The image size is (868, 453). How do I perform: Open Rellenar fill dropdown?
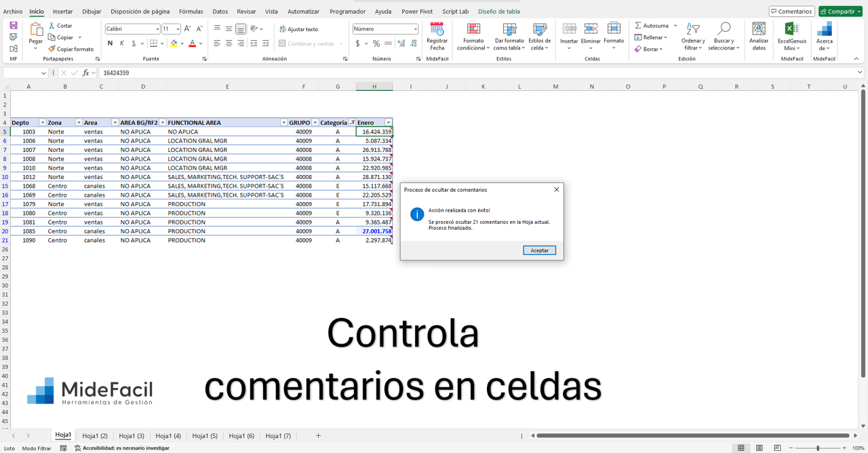click(x=651, y=37)
